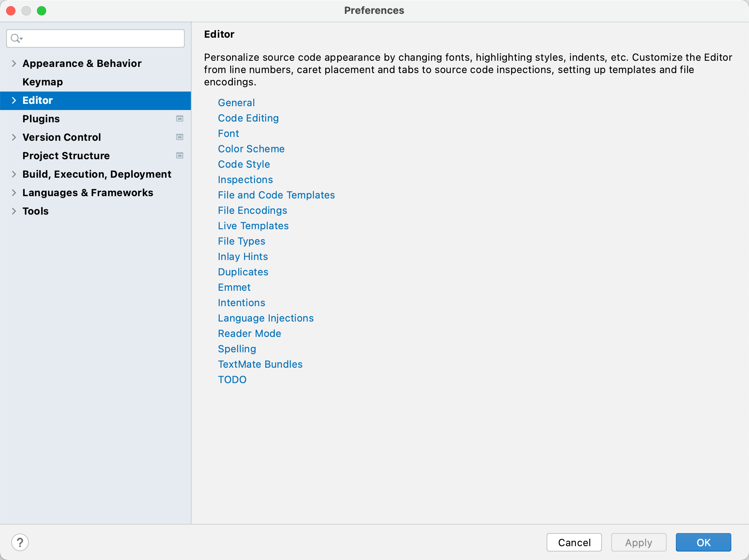Click the square icon beside Project Structure
The image size is (749, 560).
pos(180,155)
